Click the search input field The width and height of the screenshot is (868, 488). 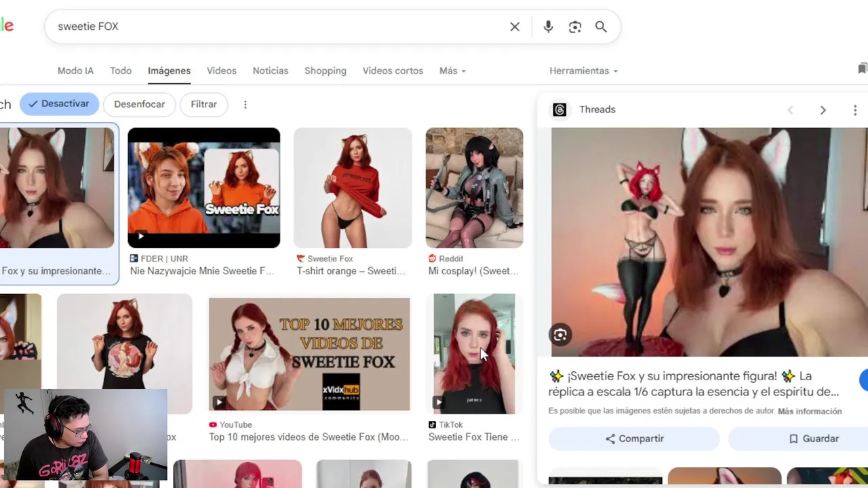pyautogui.click(x=278, y=26)
